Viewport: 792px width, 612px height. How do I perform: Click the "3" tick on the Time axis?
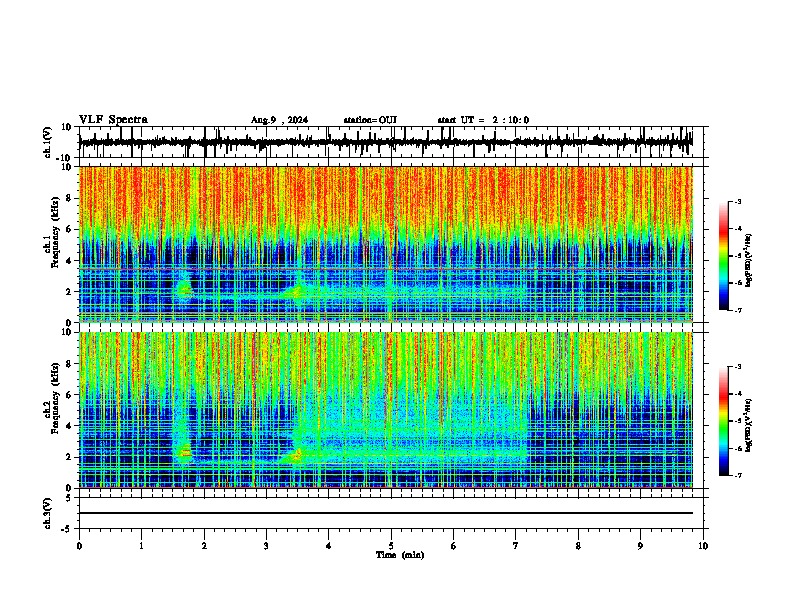tap(266, 546)
